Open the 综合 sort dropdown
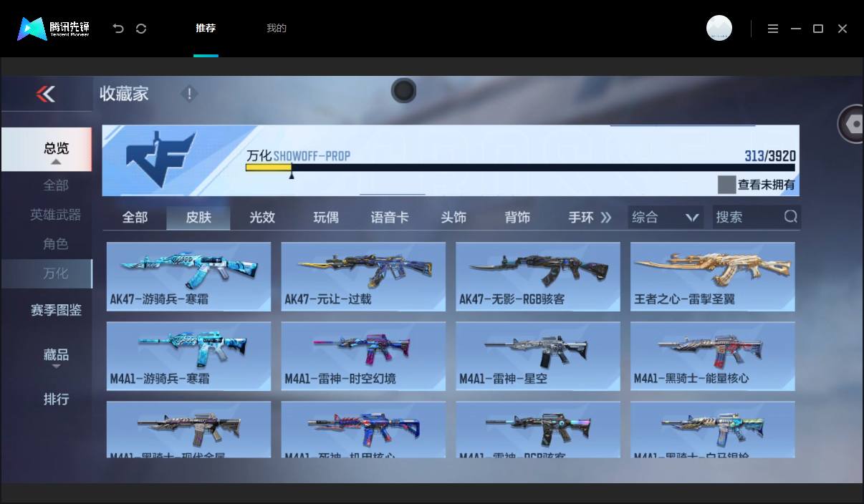The image size is (864, 504). pos(666,217)
